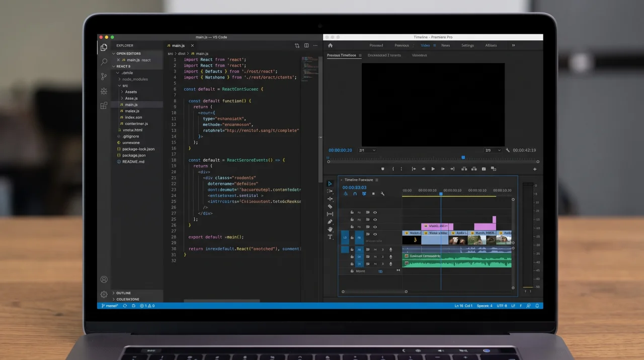The height and width of the screenshot is (360, 644).
Task: Select the Razor tool
Action: [x=330, y=206]
